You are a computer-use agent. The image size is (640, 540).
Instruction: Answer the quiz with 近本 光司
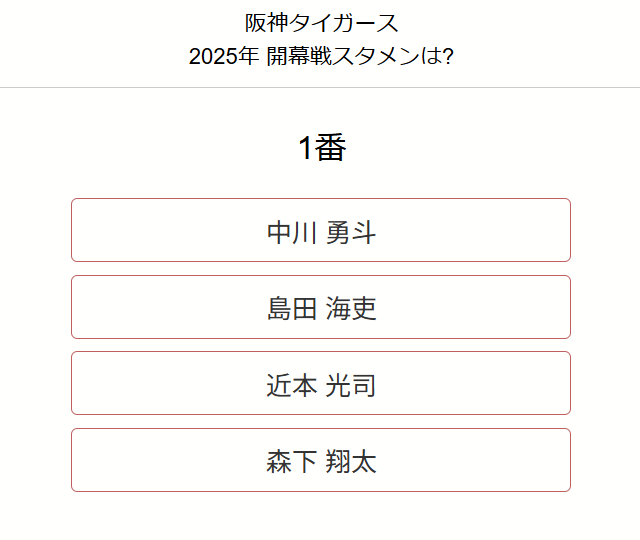coord(321,384)
